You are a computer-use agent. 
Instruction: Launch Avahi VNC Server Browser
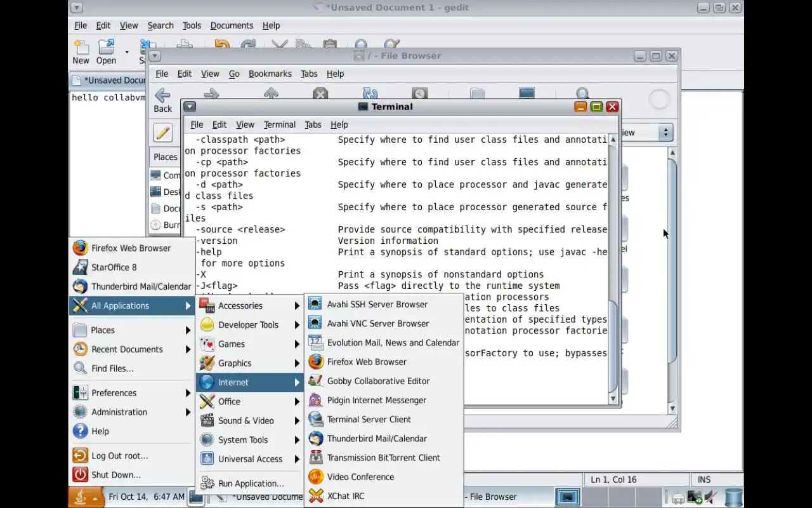click(x=384, y=323)
